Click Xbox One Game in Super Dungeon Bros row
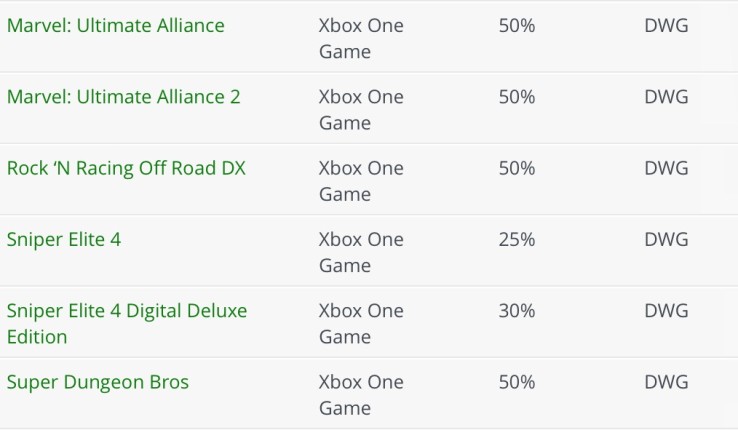 point(358,395)
